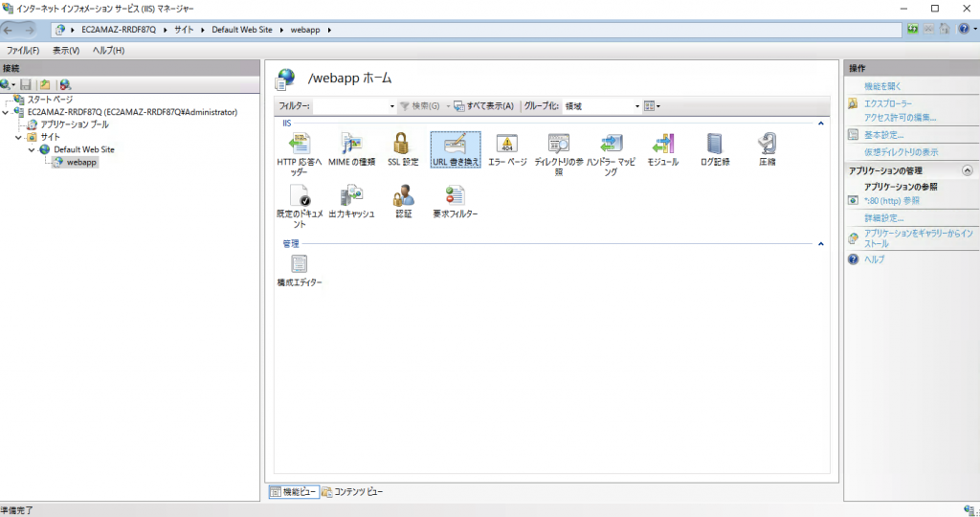
Task: Open the グループ化 dropdown list
Action: coord(637,106)
